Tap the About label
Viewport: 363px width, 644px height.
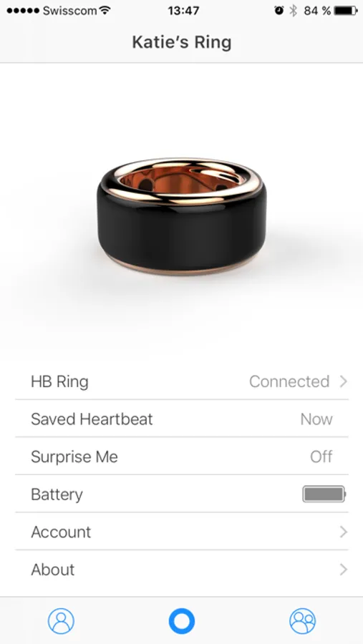click(x=53, y=570)
